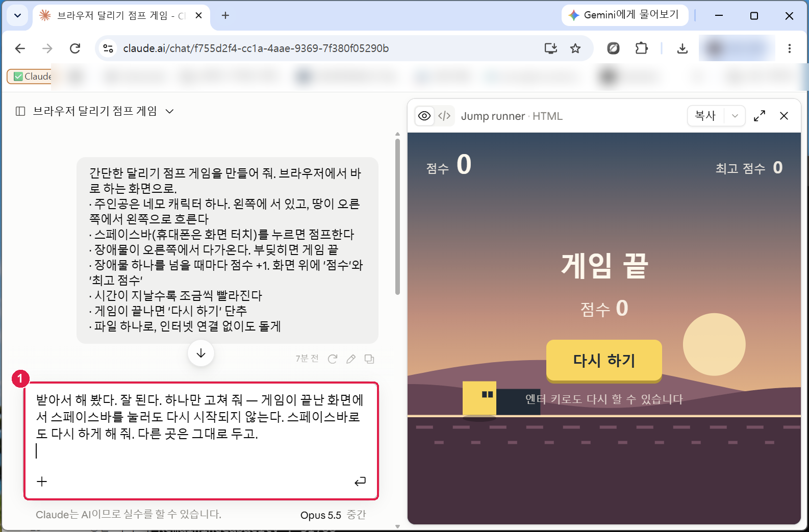Go forward with the browser forward arrow
The width and height of the screenshot is (809, 532).
point(47,48)
